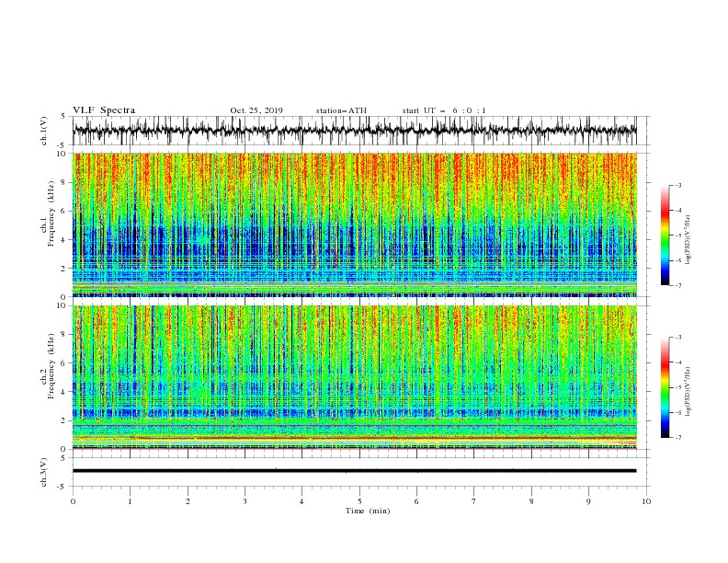Click time axis tick label '5'
This screenshot has width=728, height=563.
[x=359, y=501]
